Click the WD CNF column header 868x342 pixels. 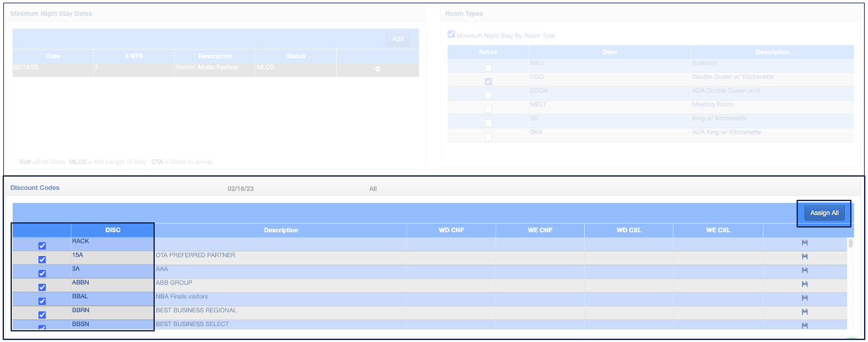(x=451, y=230)
